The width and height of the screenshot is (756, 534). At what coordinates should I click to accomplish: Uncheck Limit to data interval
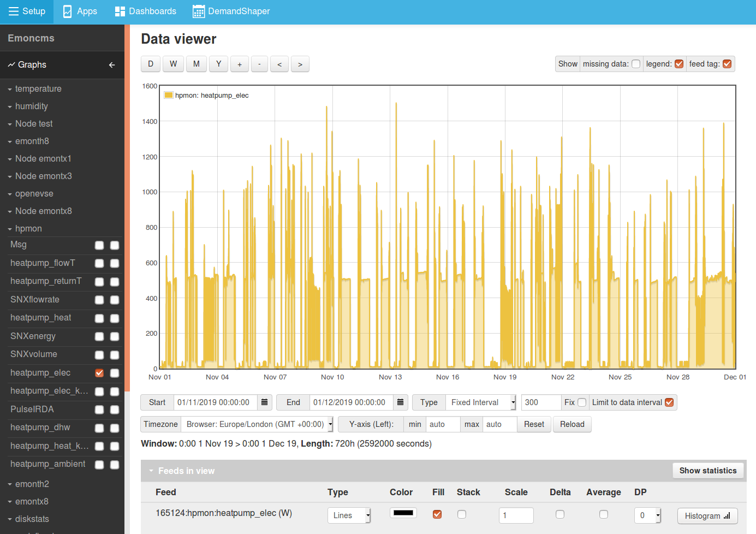tap(669, 402)
